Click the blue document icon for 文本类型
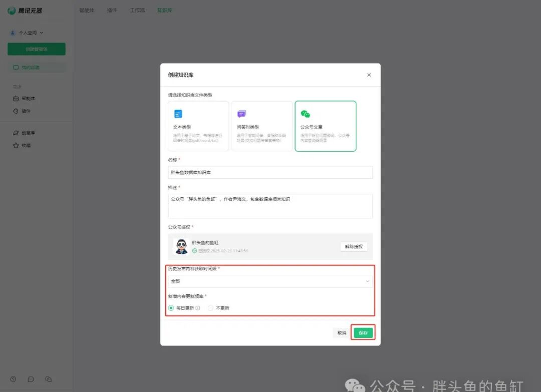The height and width of the screenshot is (392, 541). pyautogui.click(x=178, y=114)
